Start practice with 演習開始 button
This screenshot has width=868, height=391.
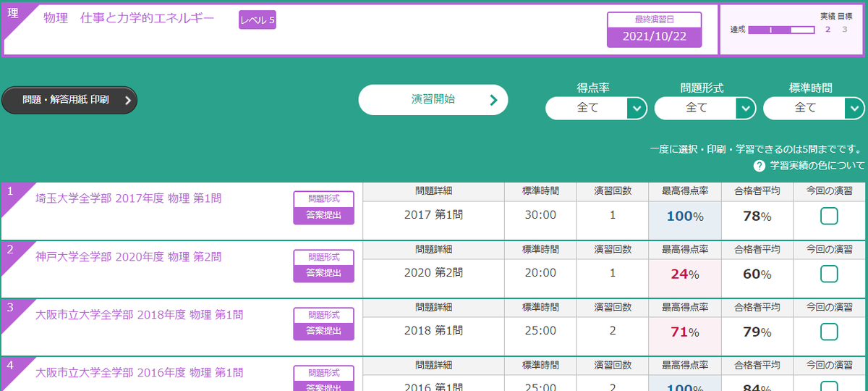point(433,100)
